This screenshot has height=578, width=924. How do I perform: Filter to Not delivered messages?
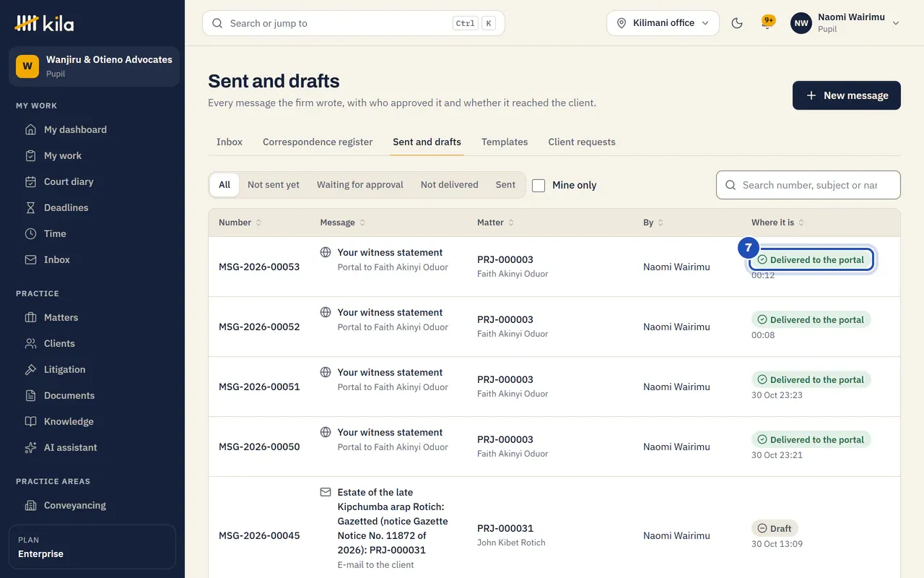450,185
